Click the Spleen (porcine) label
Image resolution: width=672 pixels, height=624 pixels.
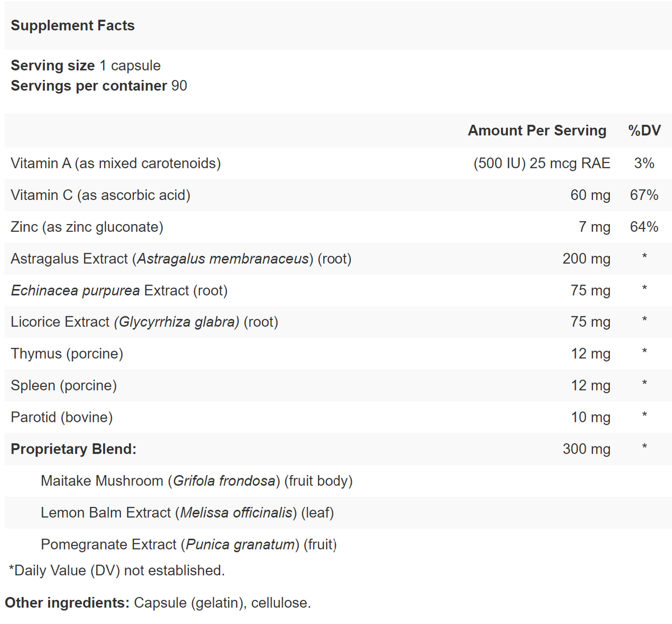64,385
